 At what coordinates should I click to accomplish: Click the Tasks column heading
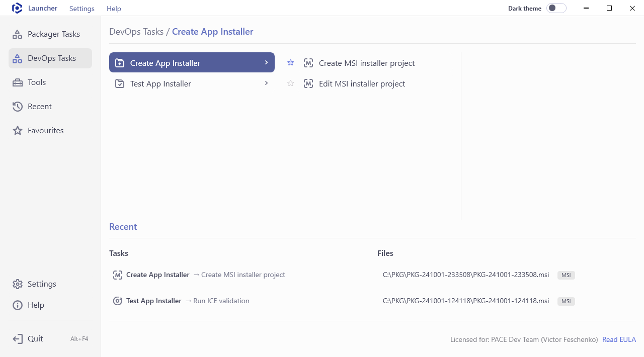(119, 253)
